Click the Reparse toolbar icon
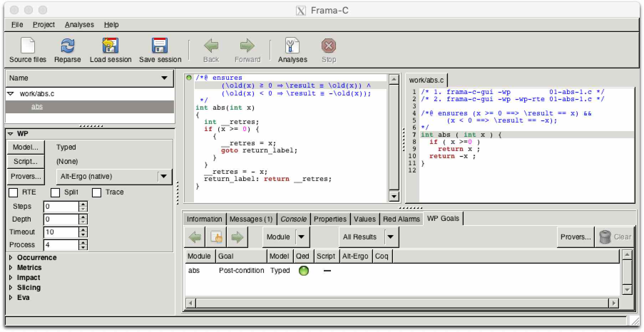Screen dimensions: 644x332 (x=67, y=46)
